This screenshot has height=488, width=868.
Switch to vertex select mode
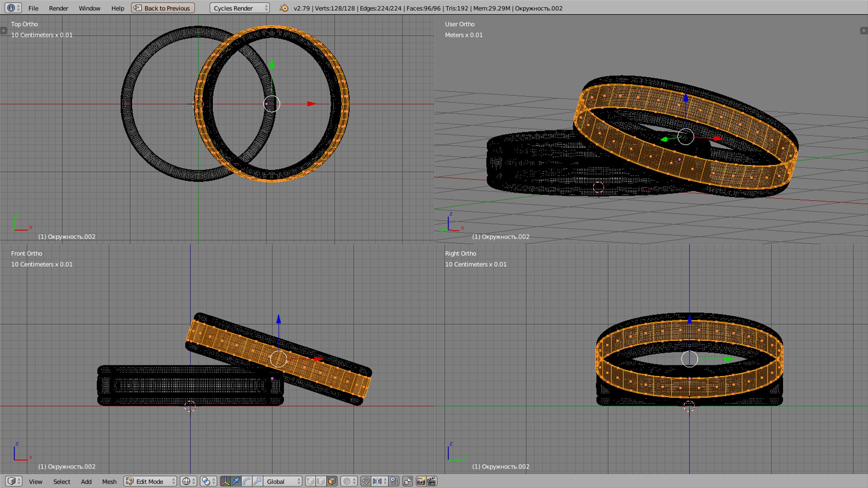[x=310, y=481]
